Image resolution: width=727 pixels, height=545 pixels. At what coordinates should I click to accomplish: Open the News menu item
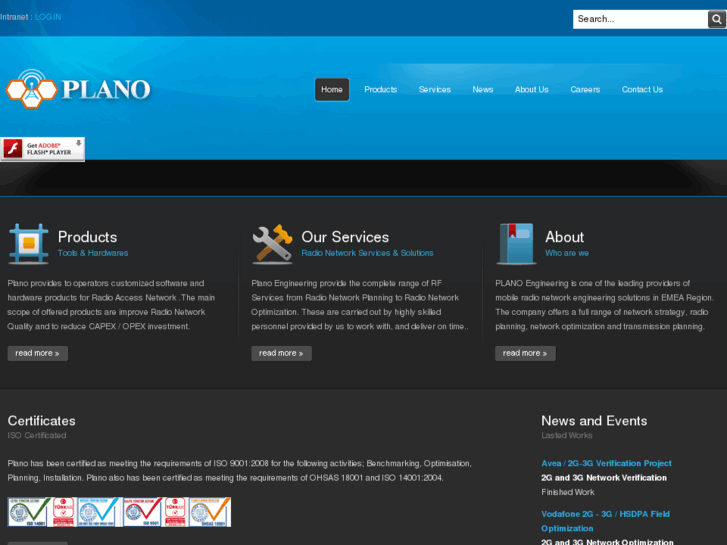click(x=483, y=90)
